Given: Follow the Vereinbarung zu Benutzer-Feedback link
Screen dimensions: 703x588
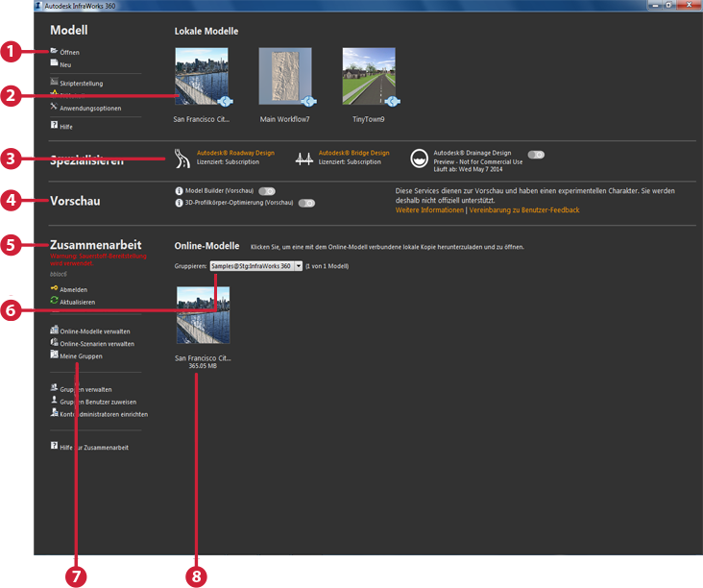Looking at the screenshot, I should [524, 209].
